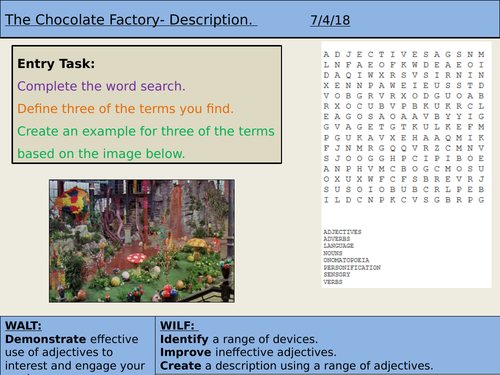Click the 'Entry Task:' heading
The image size is (500, 375).
pos(56,63)
